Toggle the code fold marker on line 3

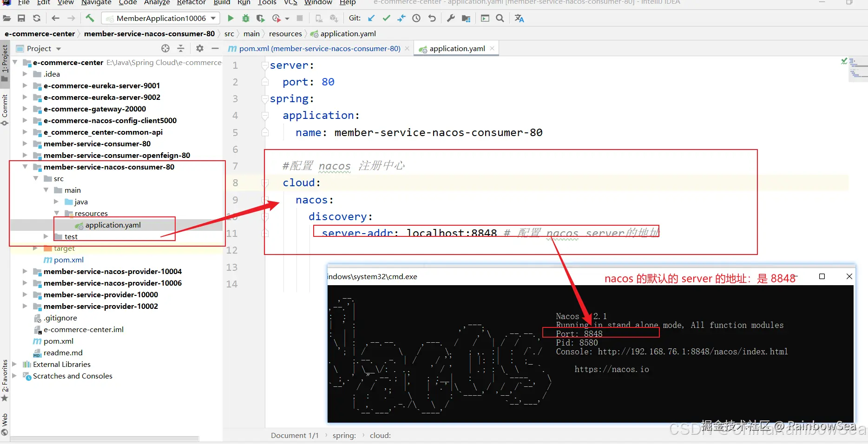click(x=265, y=98)
